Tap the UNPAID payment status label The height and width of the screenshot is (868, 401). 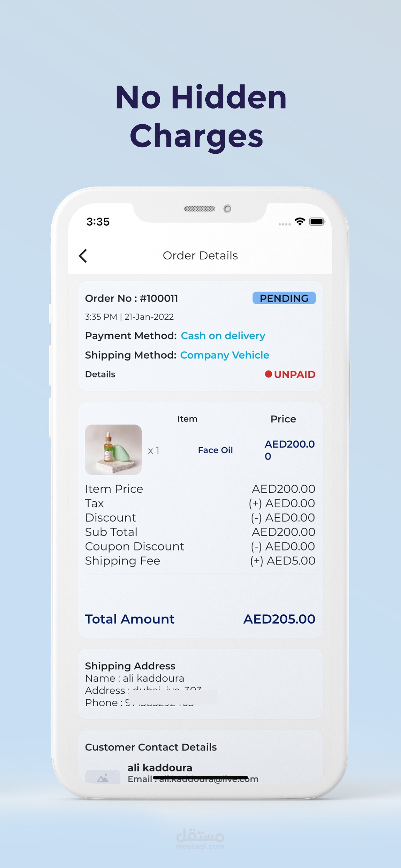294,374
